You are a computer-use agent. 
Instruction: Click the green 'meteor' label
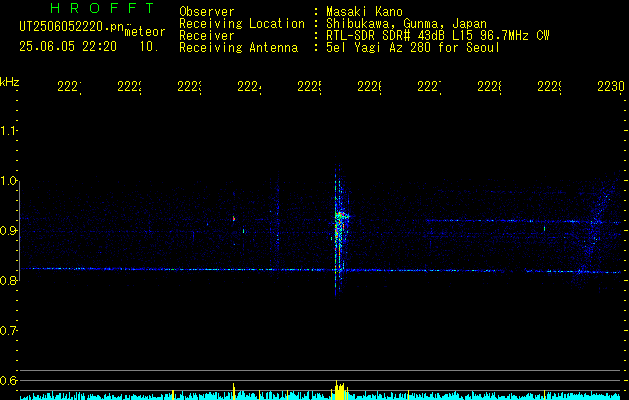tap(145, 32)
